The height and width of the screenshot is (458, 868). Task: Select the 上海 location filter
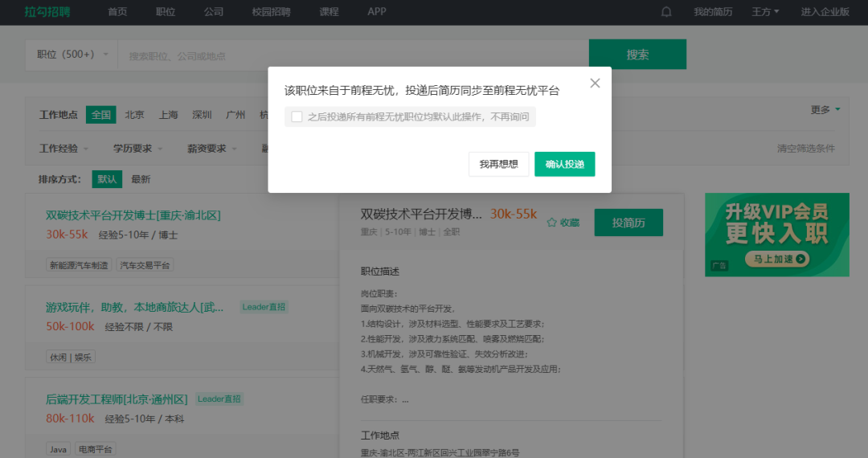[x=168, y=114]
